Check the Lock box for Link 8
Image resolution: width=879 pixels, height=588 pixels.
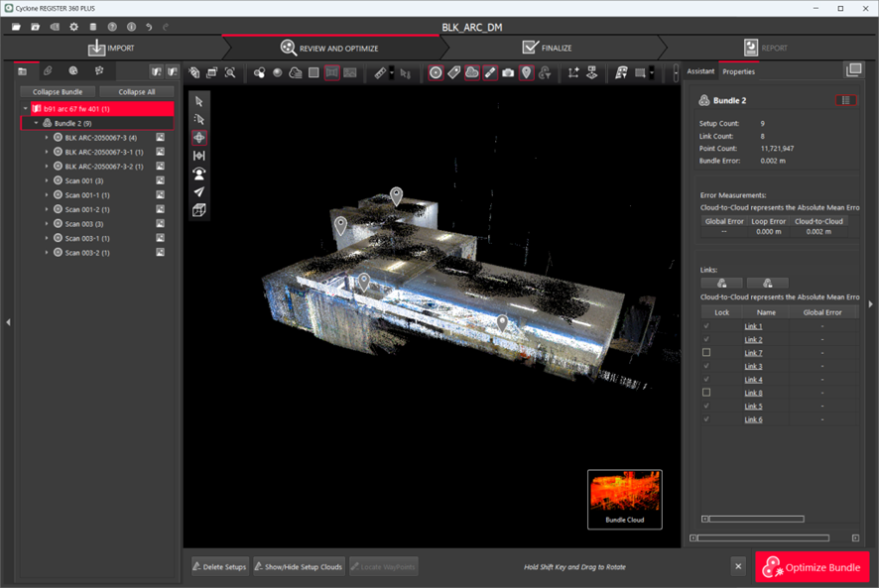706,393
